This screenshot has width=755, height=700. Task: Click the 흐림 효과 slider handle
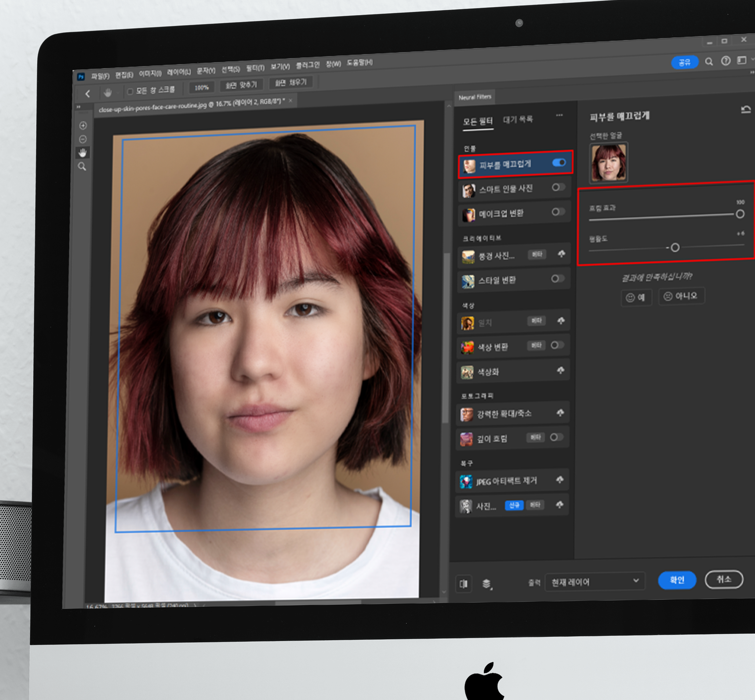[740, 214]
